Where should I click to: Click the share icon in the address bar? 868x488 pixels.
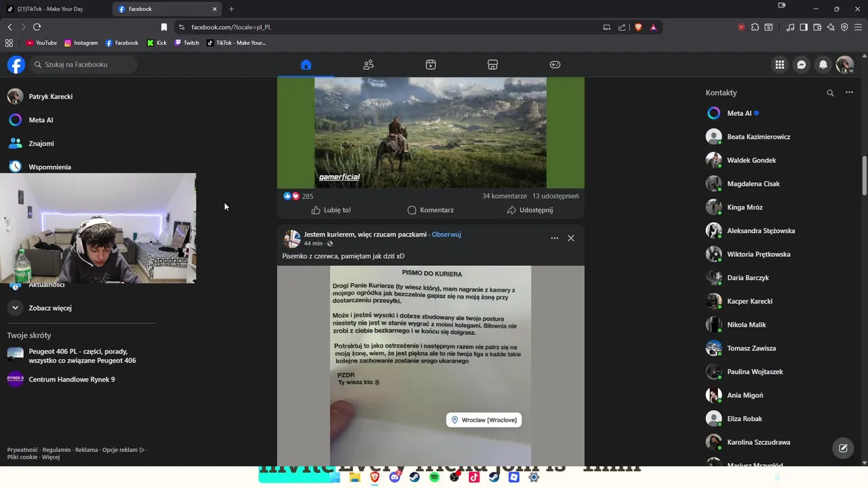(x=622, y=27)
